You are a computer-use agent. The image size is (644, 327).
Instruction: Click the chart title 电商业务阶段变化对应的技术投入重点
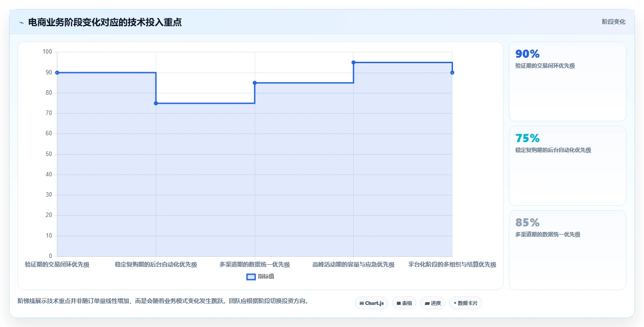(x=105, y=22)
